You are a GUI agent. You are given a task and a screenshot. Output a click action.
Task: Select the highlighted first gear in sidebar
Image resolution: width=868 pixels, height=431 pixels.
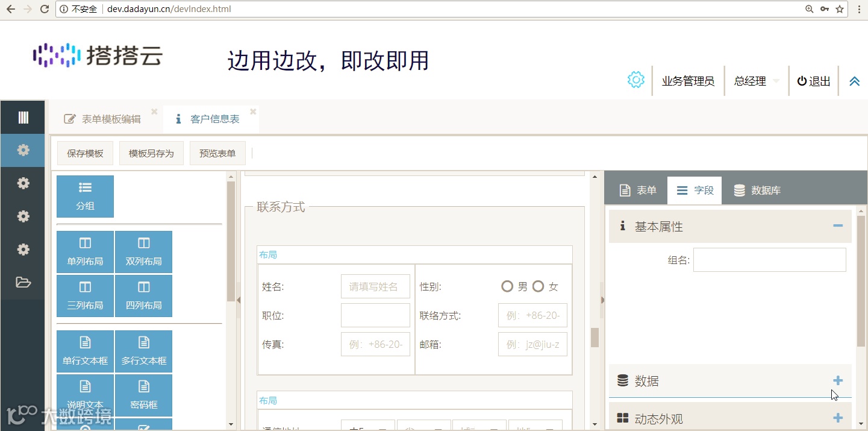click(23, 151)
